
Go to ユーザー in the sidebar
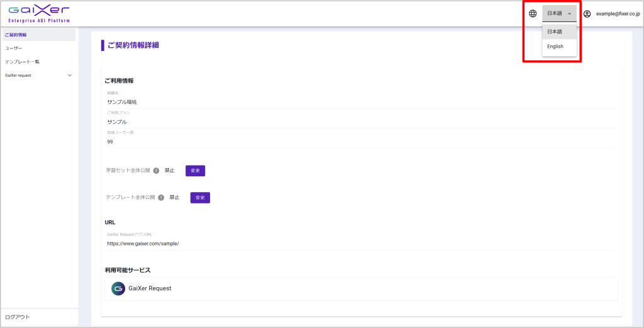point(13,48)
